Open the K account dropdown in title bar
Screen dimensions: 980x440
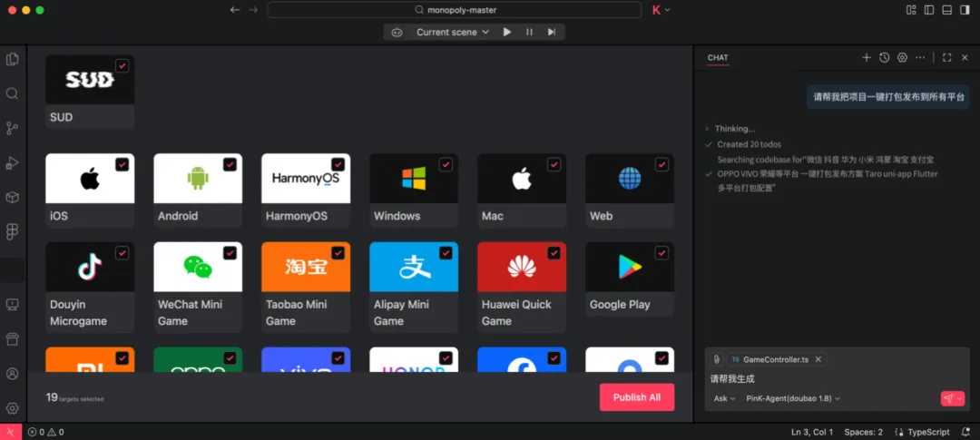pyautogui.click(x=661, y=10)
